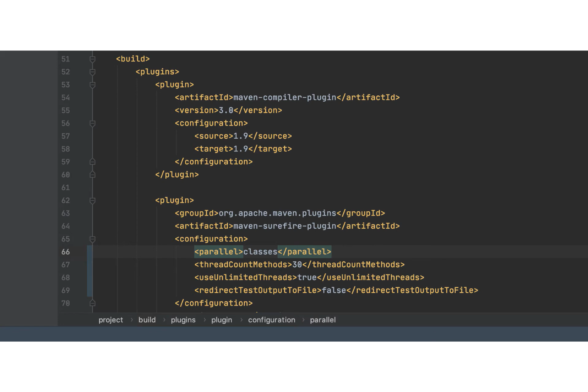The width and height of the screenshot is (588, 392).
Task: Collapse the <configuration> fold on line 65
Action: tap(92, 239)
